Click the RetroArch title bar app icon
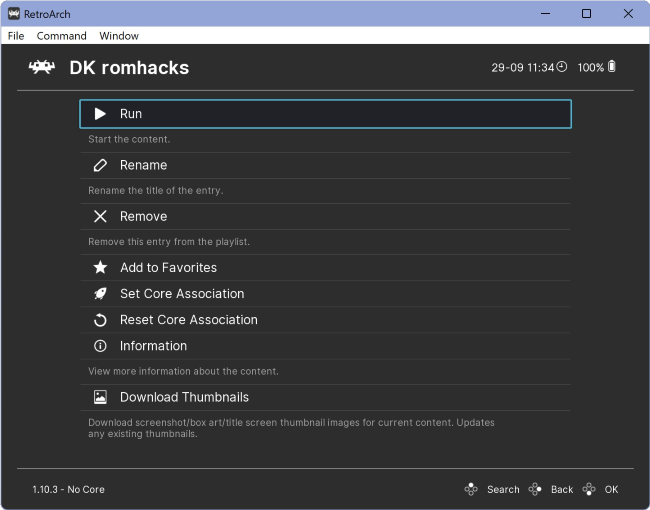Screen dimensions: 650x510 point(14,14)
